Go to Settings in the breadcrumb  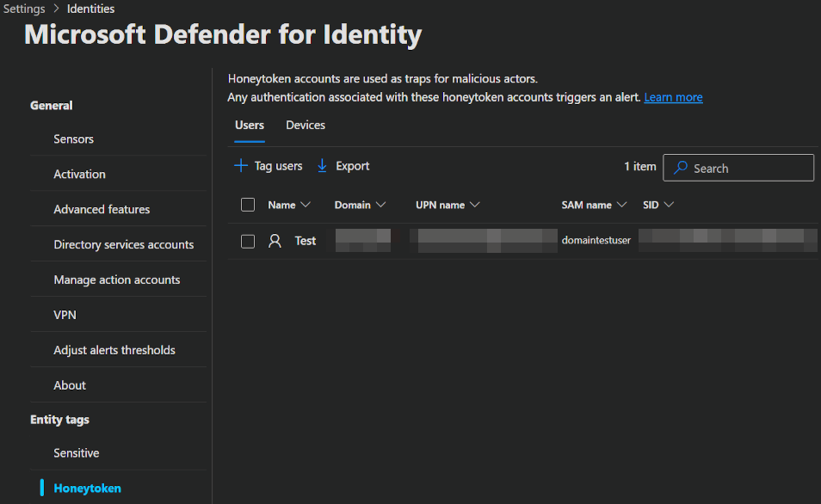[24, 9]
